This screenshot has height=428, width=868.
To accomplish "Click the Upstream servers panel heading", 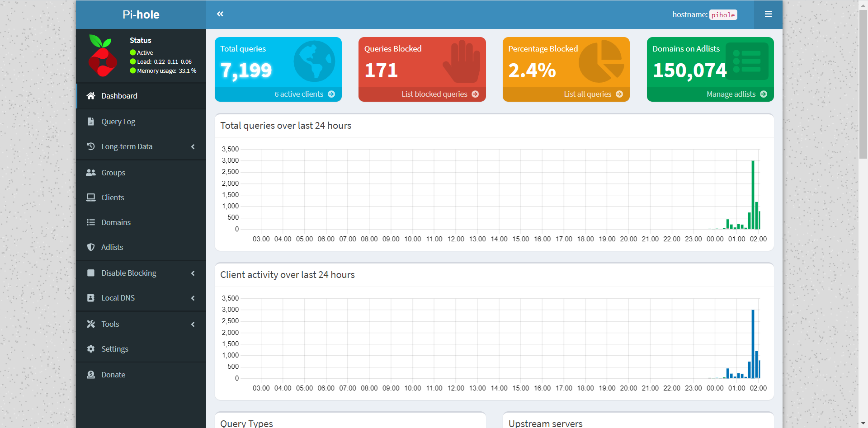I will (546, 423).
